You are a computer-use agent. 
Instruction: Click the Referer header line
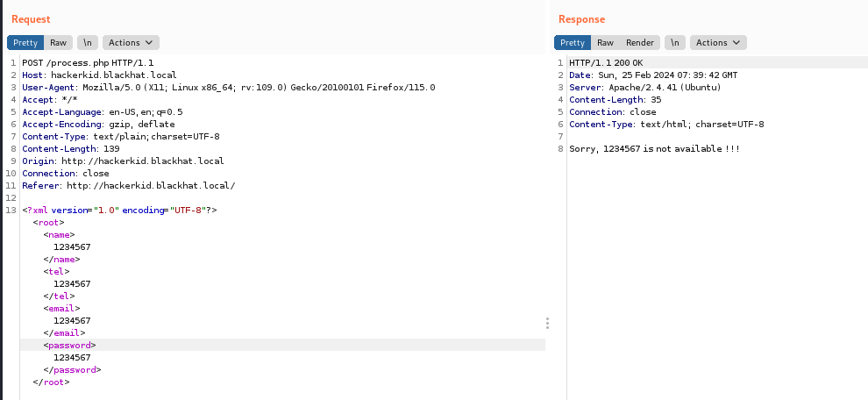pyautogui.click(x=128, y=185)
